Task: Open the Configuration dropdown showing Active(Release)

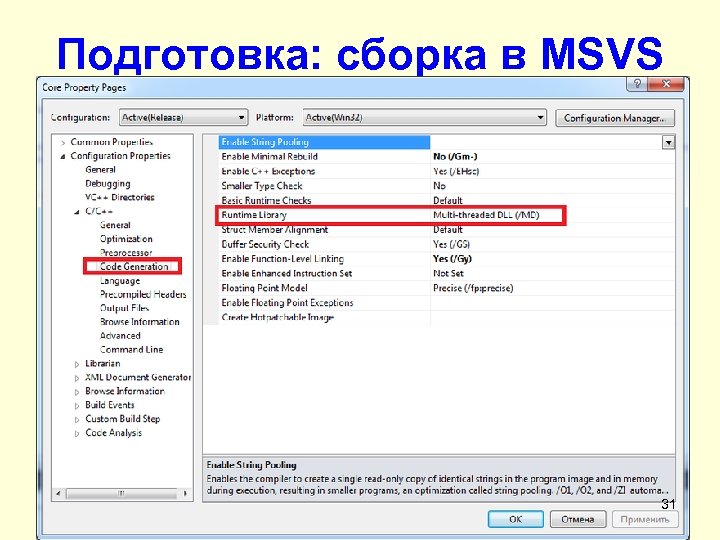Action: pos(183,118)
